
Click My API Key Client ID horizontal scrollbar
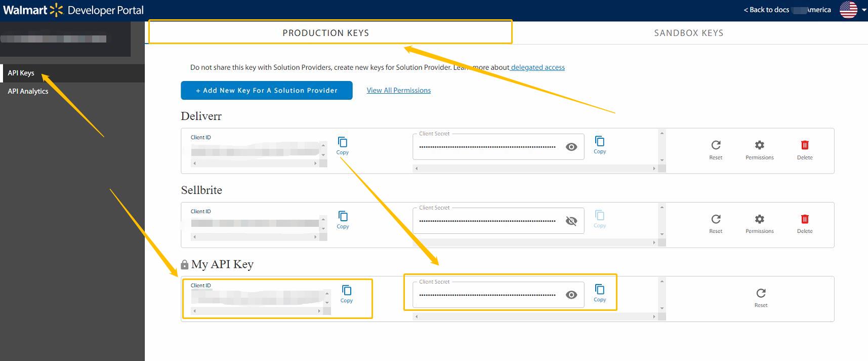257,311
